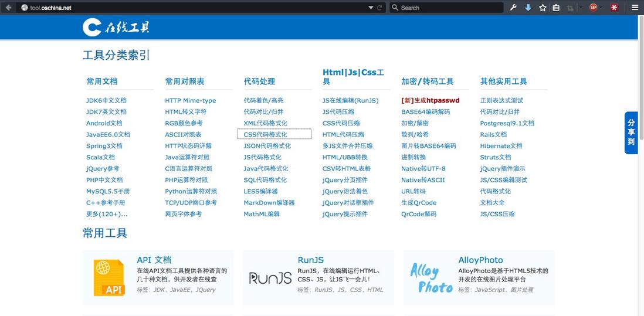Image resolution: width=644 pixels, height=316 pixels.
Task: Open the downloads arrow icon
Action: point(528,8)
